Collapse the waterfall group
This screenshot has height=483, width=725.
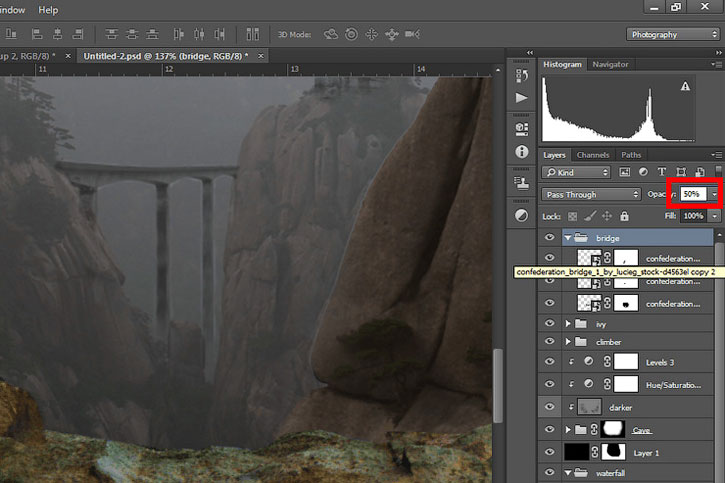(x=568, y=473)
